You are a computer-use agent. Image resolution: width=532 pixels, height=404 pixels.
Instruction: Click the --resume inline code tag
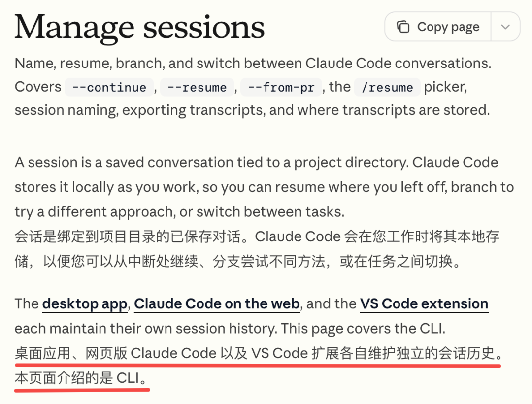[x=197, y=87]
